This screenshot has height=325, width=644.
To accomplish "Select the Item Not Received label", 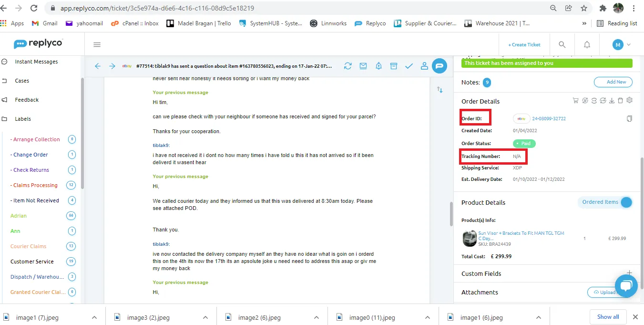I will point(36,200).
